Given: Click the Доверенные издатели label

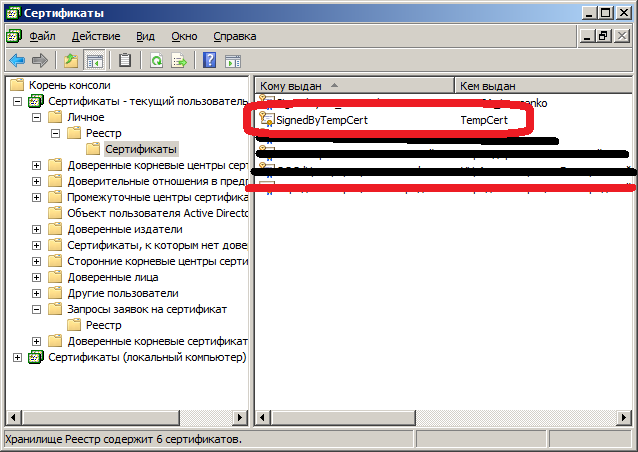Looking at the screenshot, I should [125, 229].
